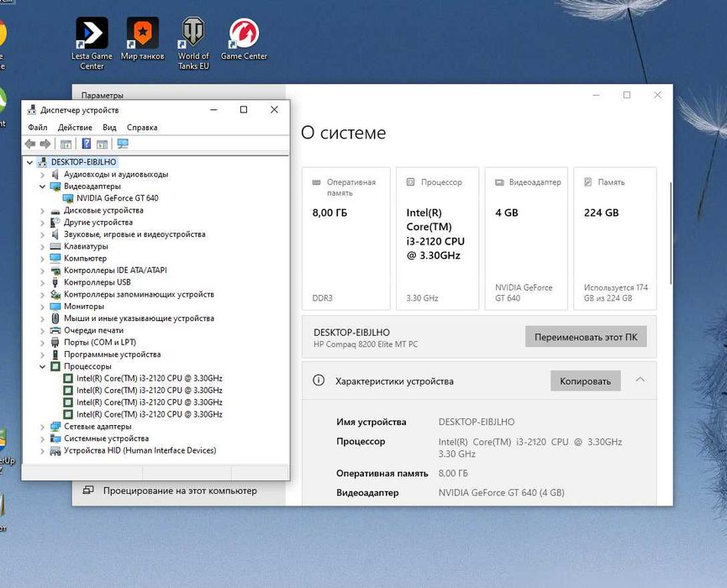Open World of Tanks EU shortcut

(x=192, y=43)
